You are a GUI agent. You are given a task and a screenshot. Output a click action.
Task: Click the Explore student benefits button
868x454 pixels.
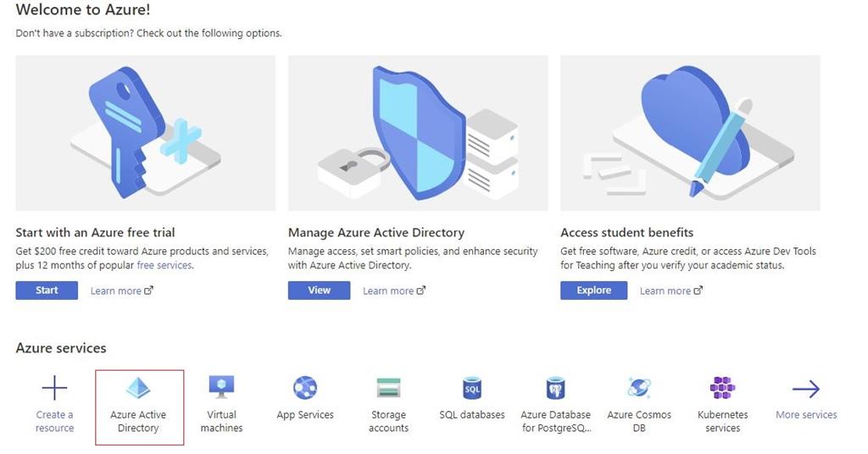coord(593,291)
